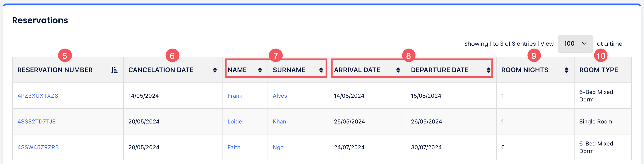The height and width of the screenshot is (164, 644).
Task: Click Arrival Date sort arrows
Action: click(x=398, y=70)
